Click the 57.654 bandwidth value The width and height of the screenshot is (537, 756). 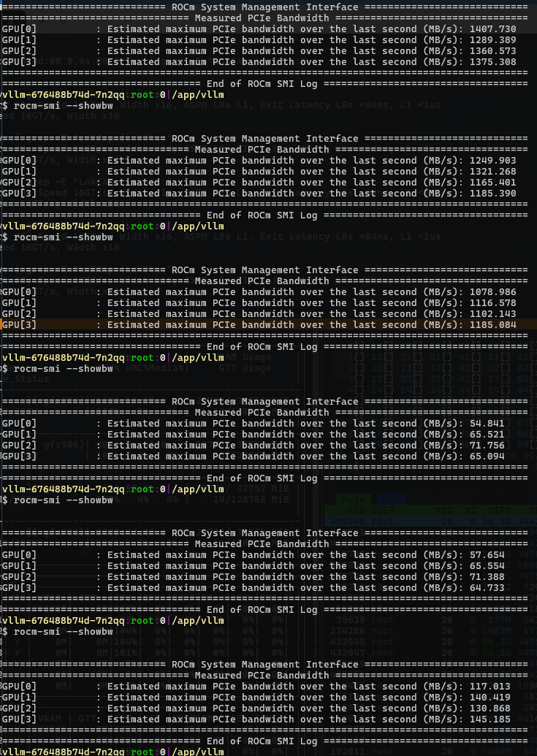pyautogui.click(x=487, y=555)
